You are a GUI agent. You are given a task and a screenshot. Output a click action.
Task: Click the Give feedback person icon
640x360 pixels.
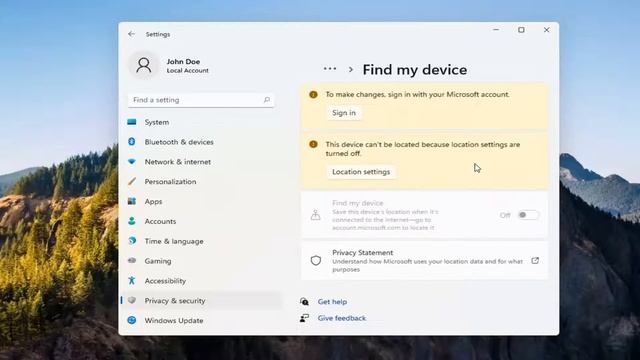(x=304, y=318)
